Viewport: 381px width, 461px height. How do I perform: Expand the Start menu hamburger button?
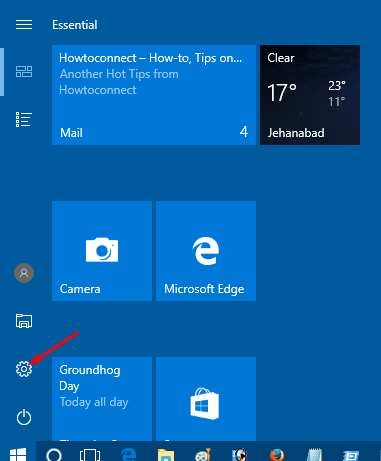[x=24, y=25]
